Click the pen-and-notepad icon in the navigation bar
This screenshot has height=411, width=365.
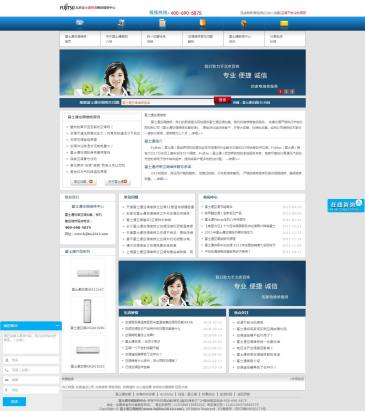pyautogui.click(x=121, y=23)
